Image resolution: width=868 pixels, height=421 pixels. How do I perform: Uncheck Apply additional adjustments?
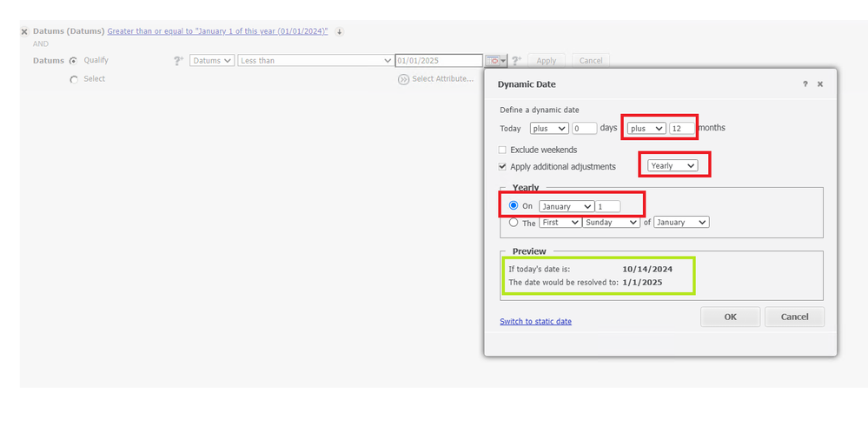tap(502, 166)
